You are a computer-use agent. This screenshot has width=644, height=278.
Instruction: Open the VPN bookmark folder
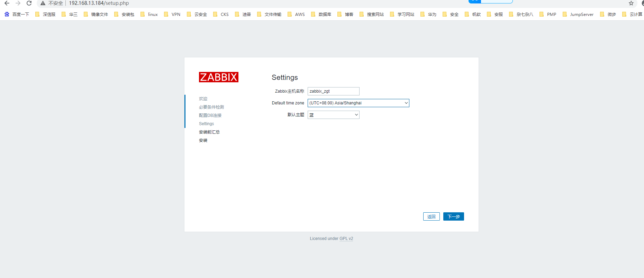[x=172, y=14]
